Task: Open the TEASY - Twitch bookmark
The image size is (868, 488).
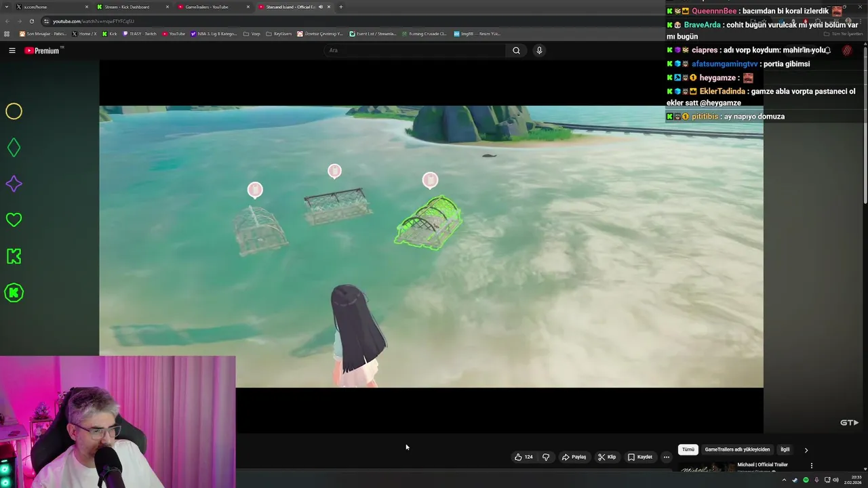Action: [x=140, y=33]
